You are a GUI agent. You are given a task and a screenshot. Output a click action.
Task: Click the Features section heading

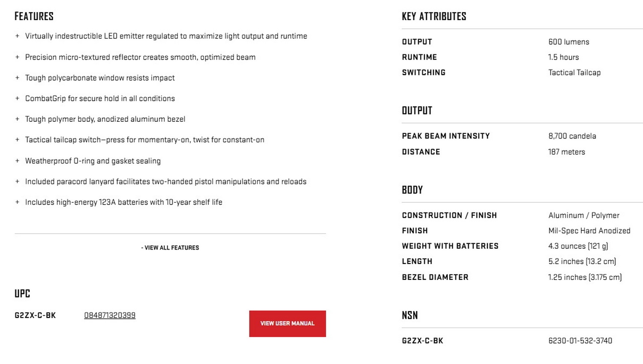coord(34,17)
